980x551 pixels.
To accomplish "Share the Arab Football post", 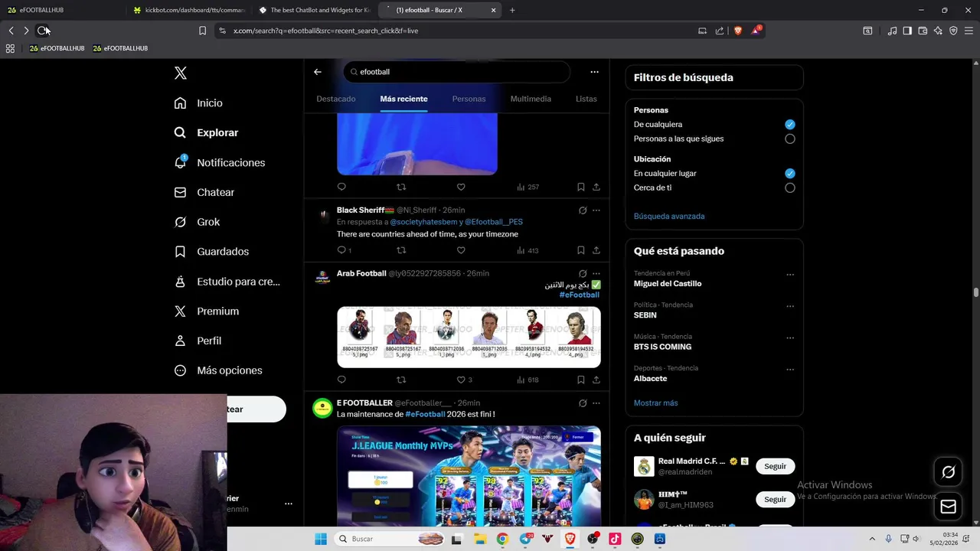I will [x=596, y=380].
